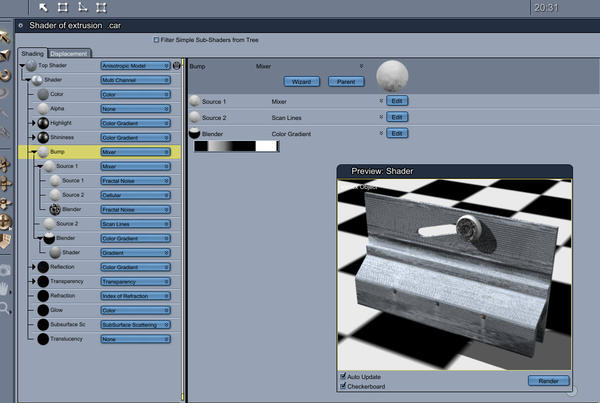The image size is (600, 403).
Task: Click the Parent button
Action: pyautogui.click(x=346, y=82)
